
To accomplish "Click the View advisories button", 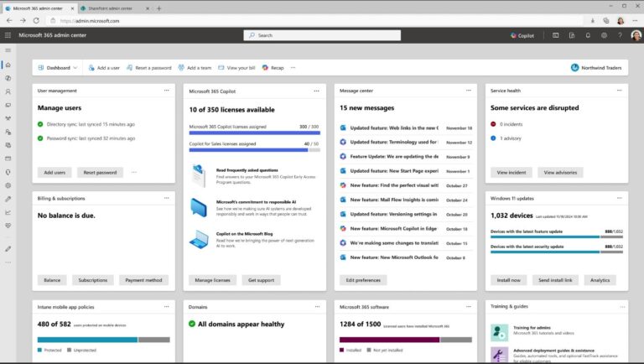I will [560, 173].
